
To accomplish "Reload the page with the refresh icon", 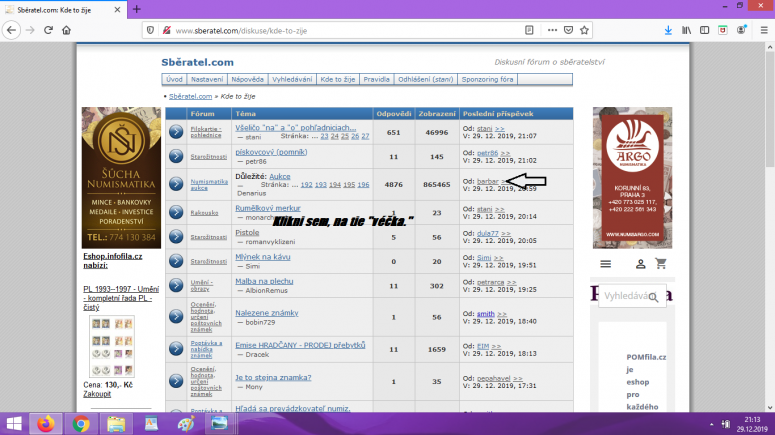I will 48,30.
